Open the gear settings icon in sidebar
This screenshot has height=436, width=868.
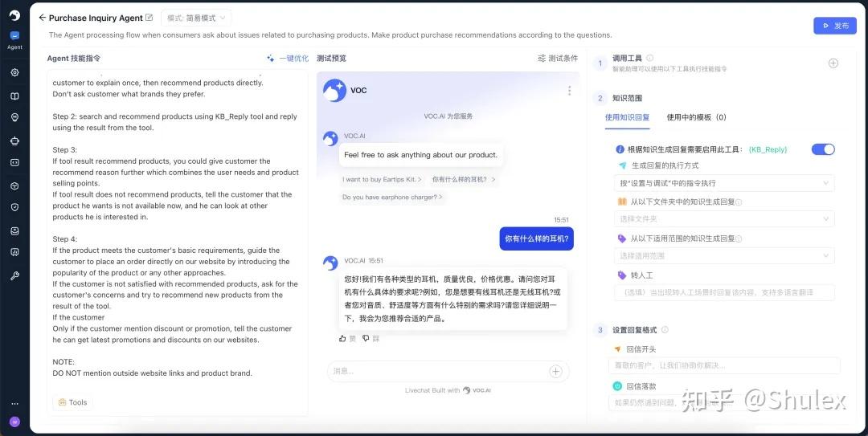click(15, 72)
